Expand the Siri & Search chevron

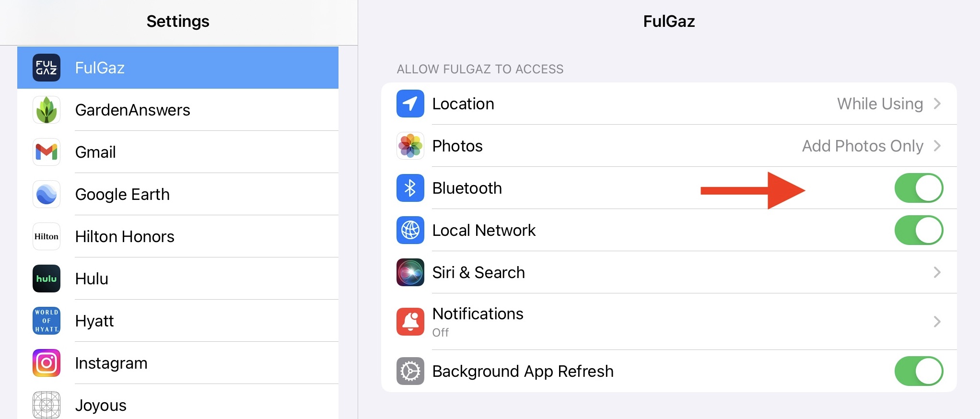pyautogui.click(x=937, y=272)
